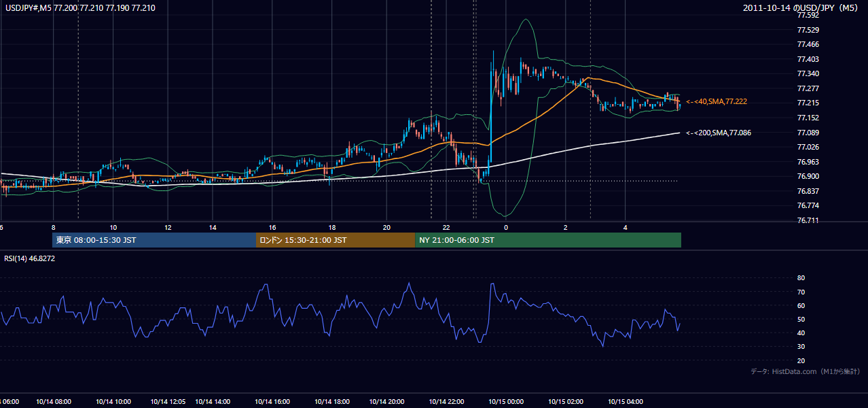The height and width of the screenshot is (408, 868).
Task: Click RSI level 60 on the axis
Action: click(x=801, y=305)
